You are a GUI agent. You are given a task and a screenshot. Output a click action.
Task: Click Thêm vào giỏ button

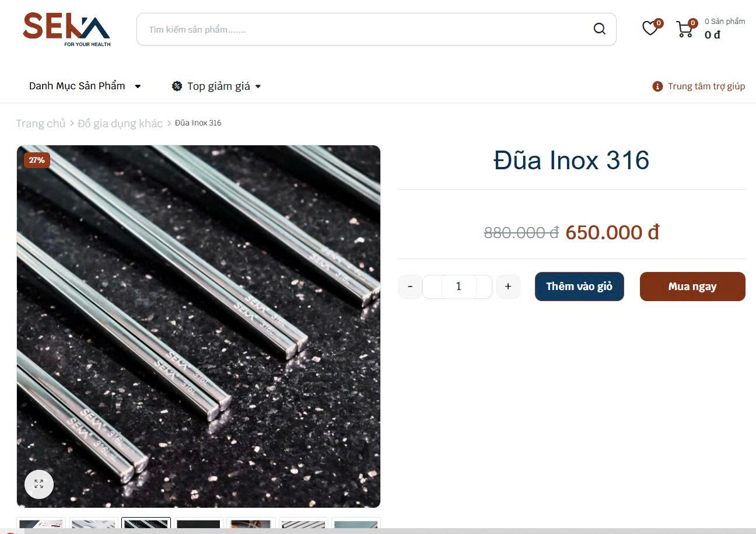coord(579,287)
